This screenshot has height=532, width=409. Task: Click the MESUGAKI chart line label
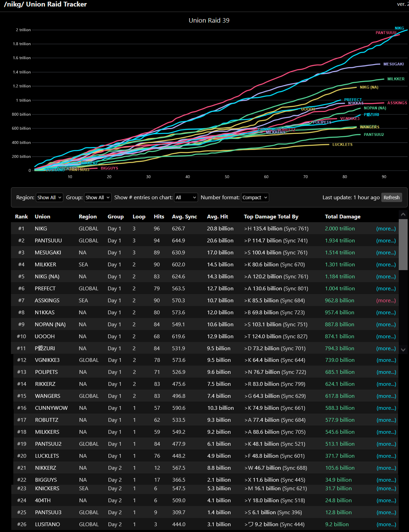click(x=393, y=64)
